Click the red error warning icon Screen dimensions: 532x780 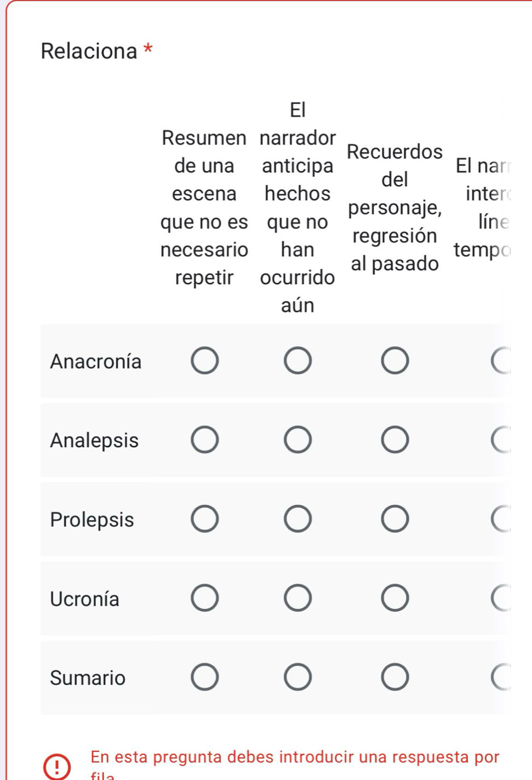[57, 766]
